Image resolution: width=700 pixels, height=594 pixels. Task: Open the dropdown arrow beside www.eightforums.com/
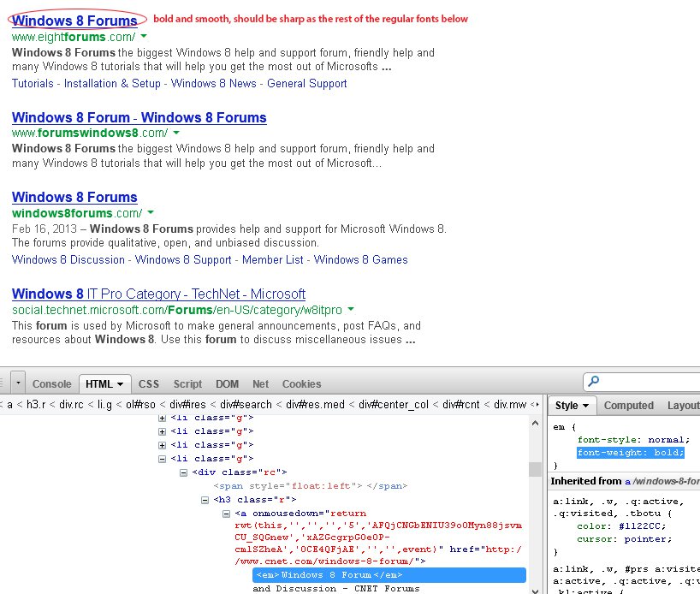click(x=144, y=36)
